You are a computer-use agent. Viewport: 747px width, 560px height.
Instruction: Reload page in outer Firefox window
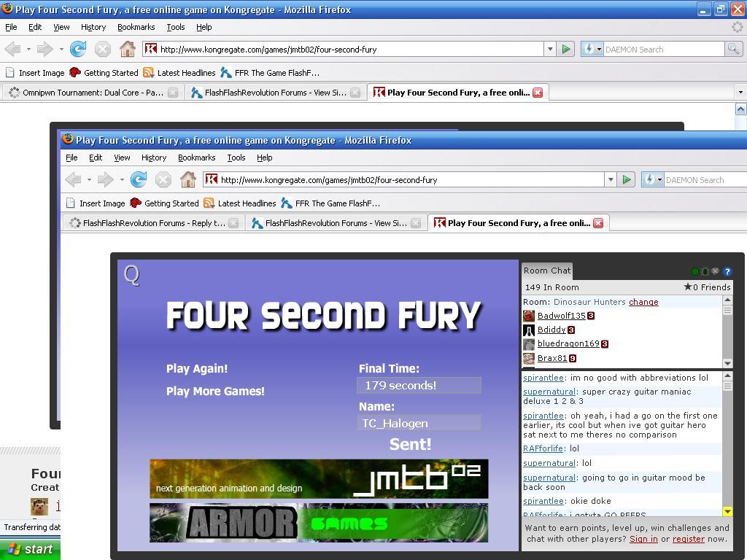pyautogui.click(x=77, y=49)
